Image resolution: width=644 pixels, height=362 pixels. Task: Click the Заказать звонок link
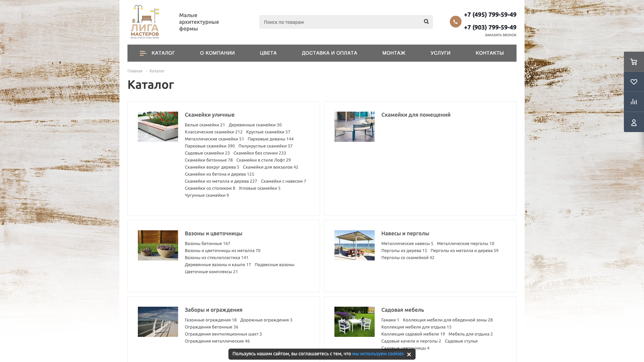[x=500, y=35]
